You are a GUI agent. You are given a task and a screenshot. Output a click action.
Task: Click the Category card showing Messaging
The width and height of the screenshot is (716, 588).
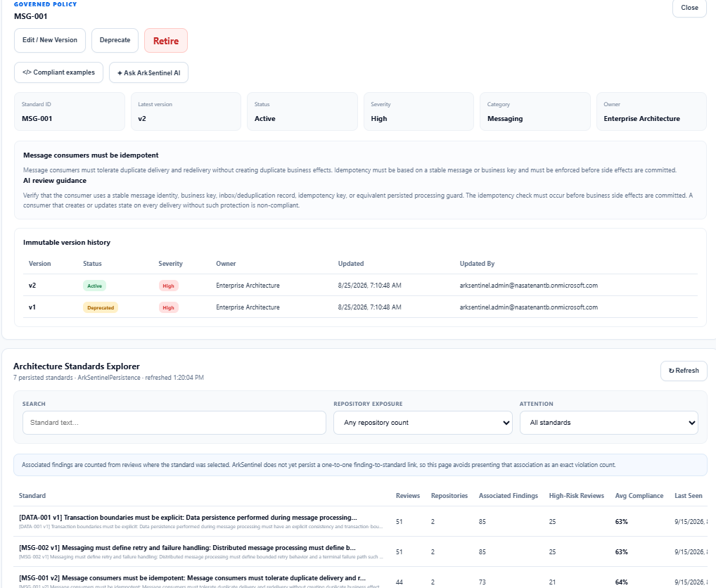coord(535,111)
